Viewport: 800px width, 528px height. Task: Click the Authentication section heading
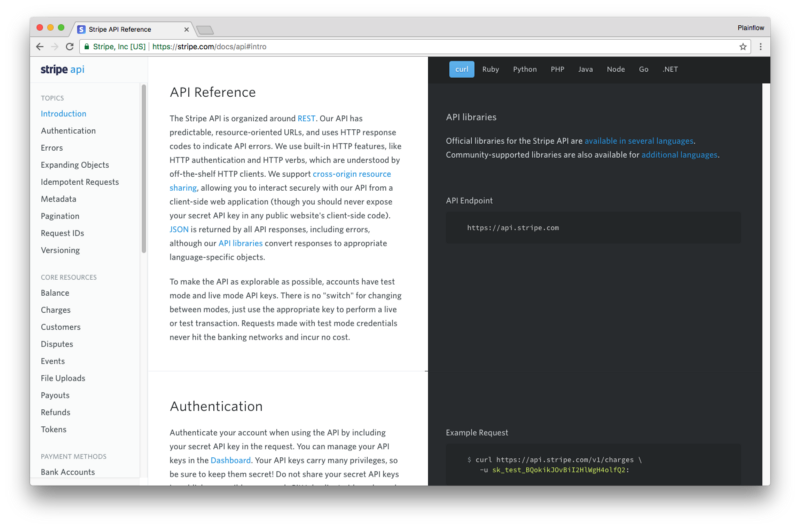[x=216, y=407]
